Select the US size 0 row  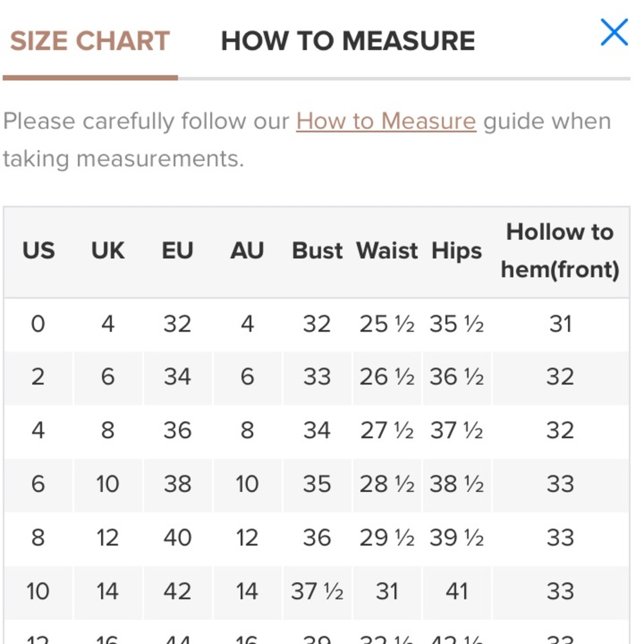[317, 324]
